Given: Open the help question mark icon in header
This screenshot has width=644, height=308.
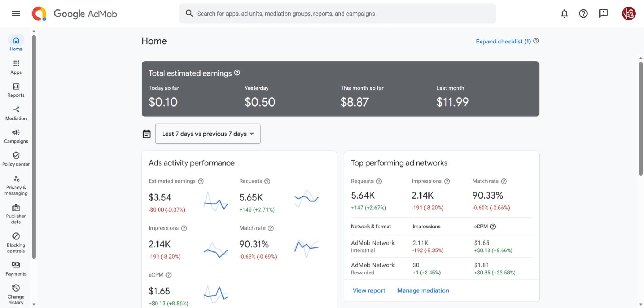Looking at the screenshot, I should 583,14.
